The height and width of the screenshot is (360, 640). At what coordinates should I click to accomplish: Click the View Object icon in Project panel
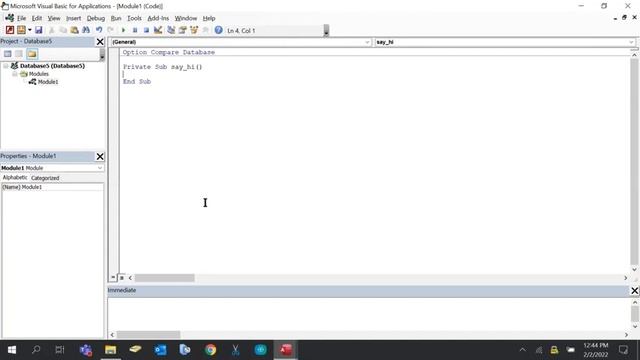[x=19, y=53]
